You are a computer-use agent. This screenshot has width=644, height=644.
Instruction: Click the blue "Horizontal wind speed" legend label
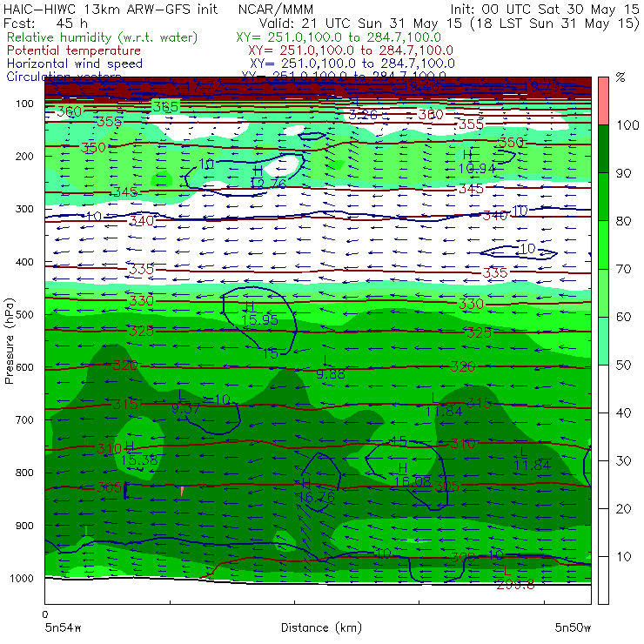point(75,64)
